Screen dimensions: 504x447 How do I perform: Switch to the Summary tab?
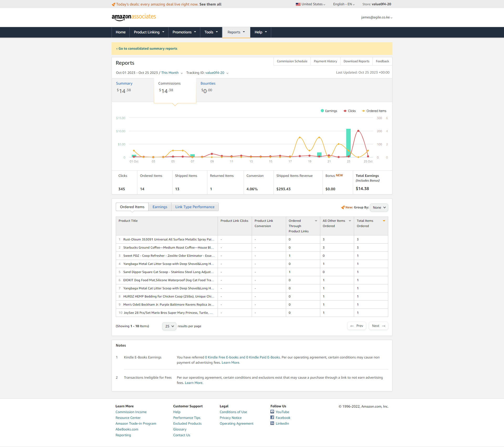pyautogui.click(x=133, y=90)
